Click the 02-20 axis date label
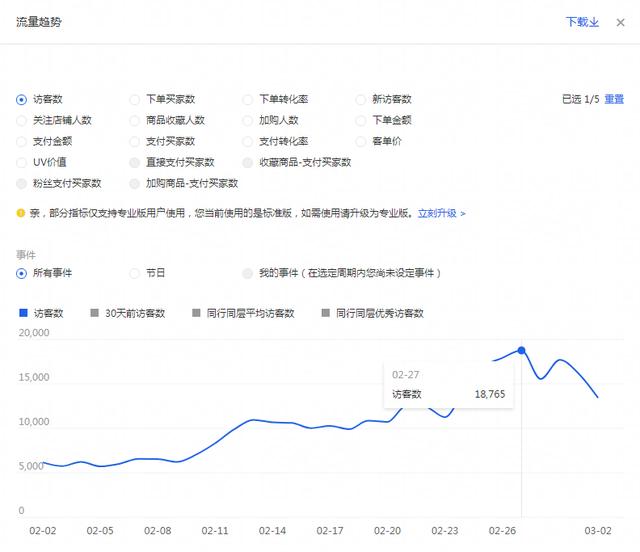This screenshot has width=640, height=552. 387,531
